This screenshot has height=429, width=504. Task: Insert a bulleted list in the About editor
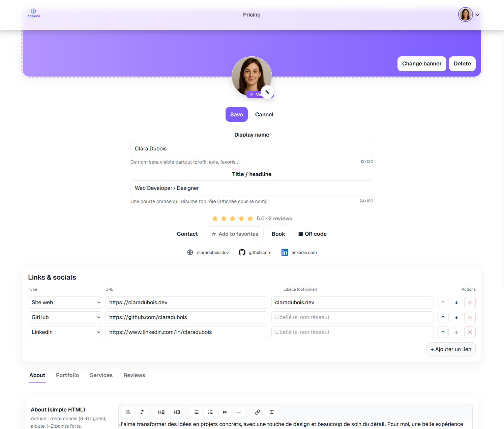[x=196, y=412]
